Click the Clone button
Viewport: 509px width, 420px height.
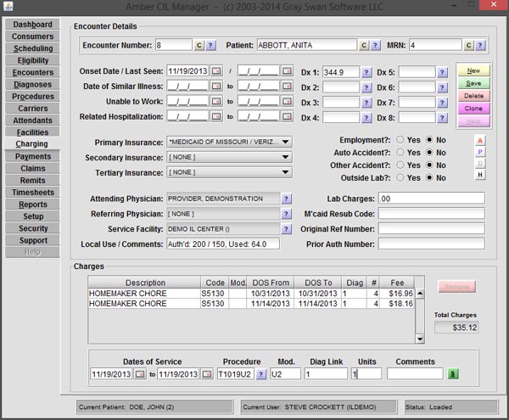tap(473, 109)
